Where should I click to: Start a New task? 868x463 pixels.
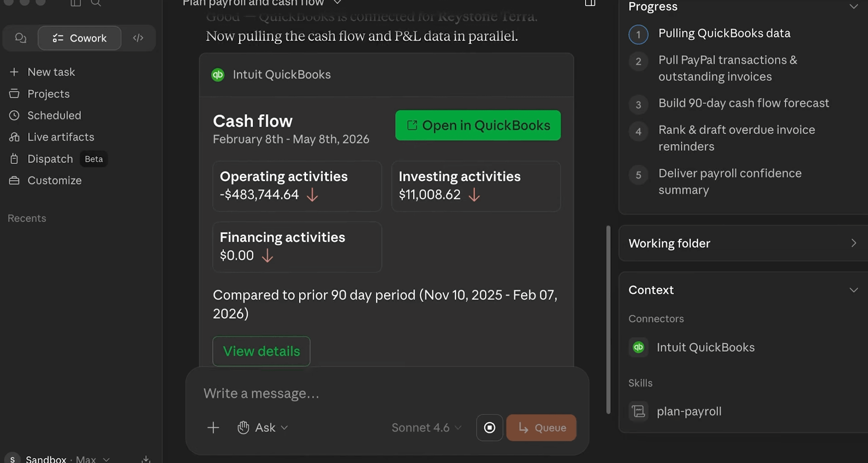[x=51, y=72]
